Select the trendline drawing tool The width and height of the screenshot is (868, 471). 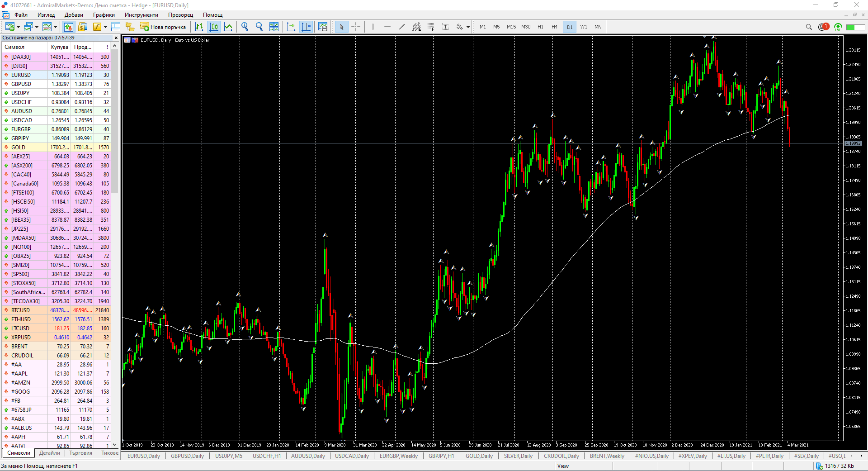(402, 27)
